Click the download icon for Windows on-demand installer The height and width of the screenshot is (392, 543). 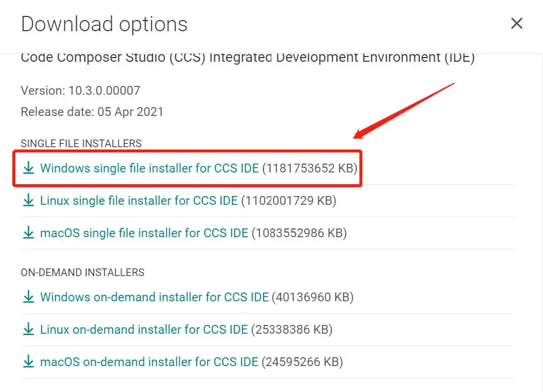(x=28, y=297)
